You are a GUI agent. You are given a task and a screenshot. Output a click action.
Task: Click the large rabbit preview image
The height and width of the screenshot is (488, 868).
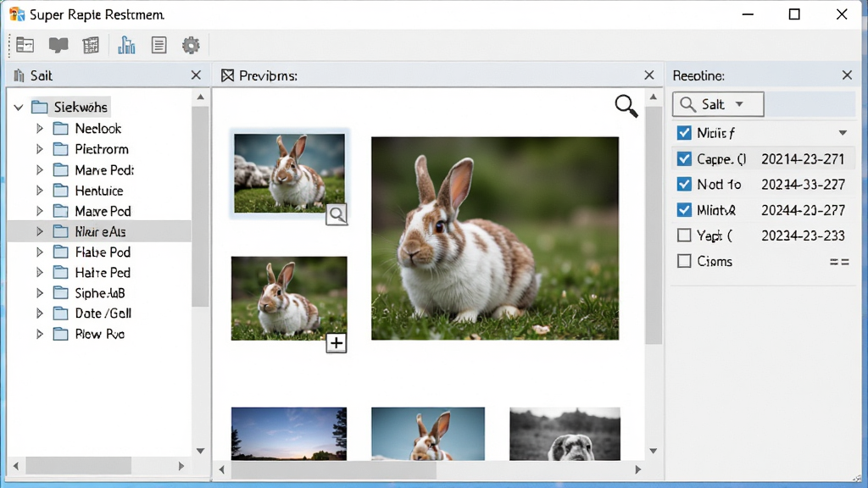[495, 238]
